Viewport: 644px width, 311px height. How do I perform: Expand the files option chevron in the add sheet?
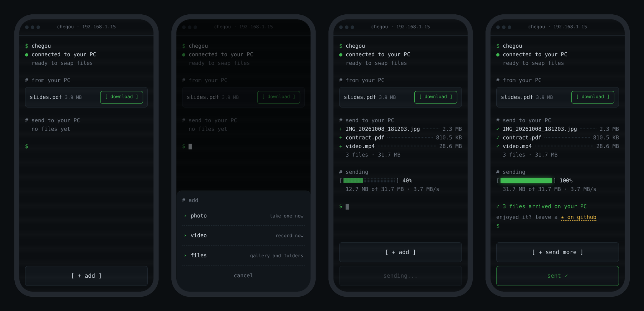coord(185,255)
